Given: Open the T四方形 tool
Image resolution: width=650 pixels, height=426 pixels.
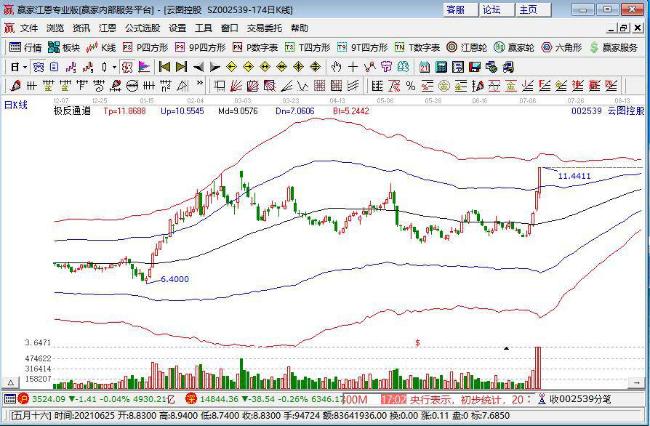Looking at the screenshot, I should (x=308, y=48).
